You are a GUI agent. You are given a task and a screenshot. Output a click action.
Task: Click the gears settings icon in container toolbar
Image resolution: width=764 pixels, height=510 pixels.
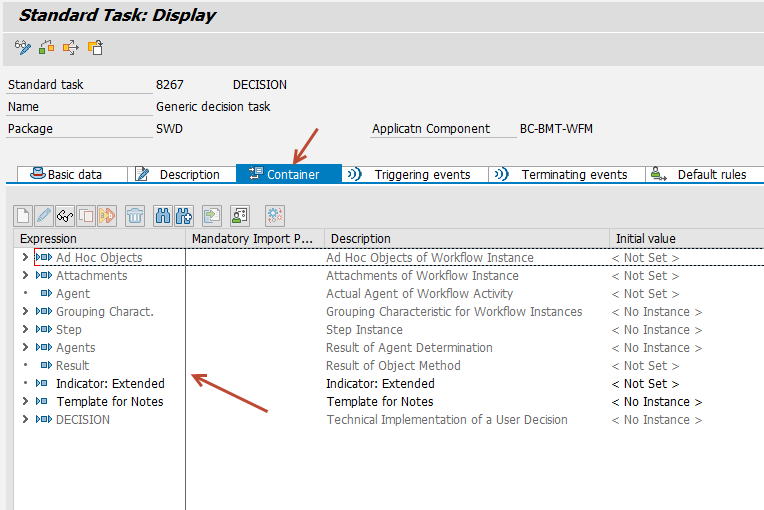pos(275,215)
